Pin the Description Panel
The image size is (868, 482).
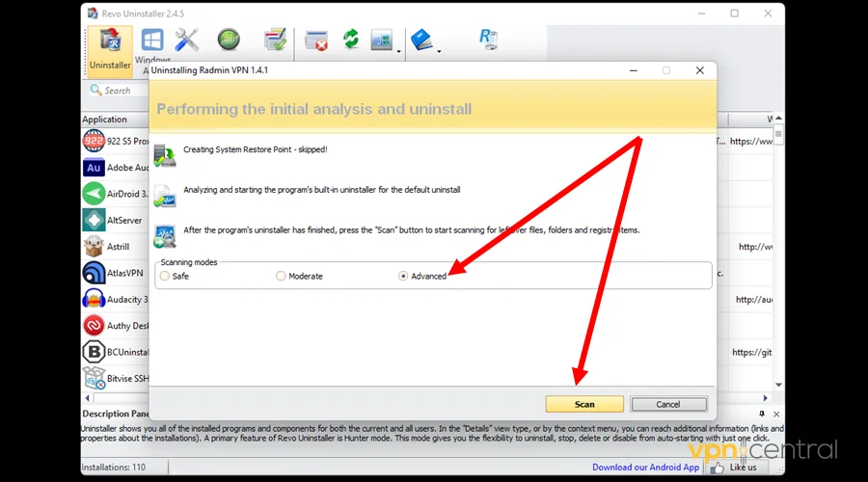pos(762,414)
